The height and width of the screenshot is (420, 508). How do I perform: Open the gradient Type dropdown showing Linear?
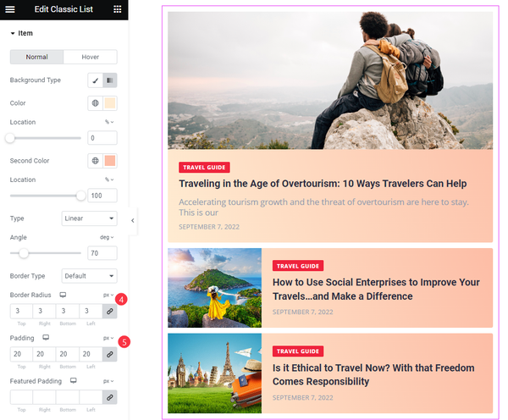click(90, 218)
